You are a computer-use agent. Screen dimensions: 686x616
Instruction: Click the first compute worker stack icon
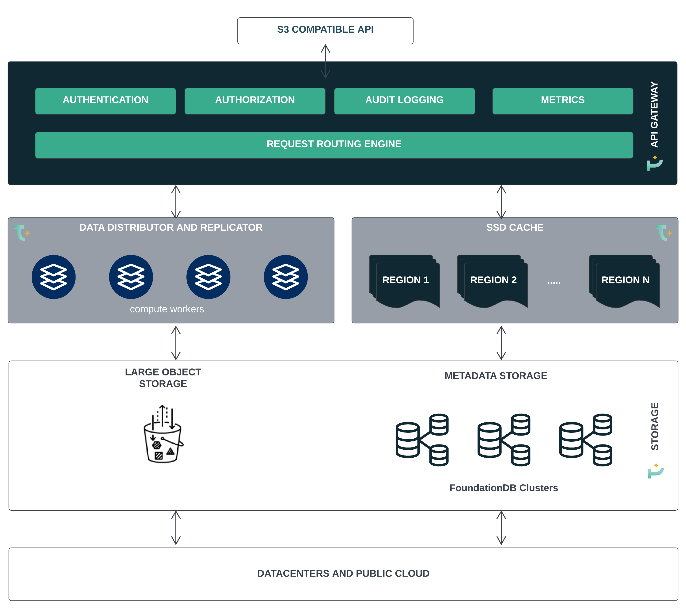53,277
